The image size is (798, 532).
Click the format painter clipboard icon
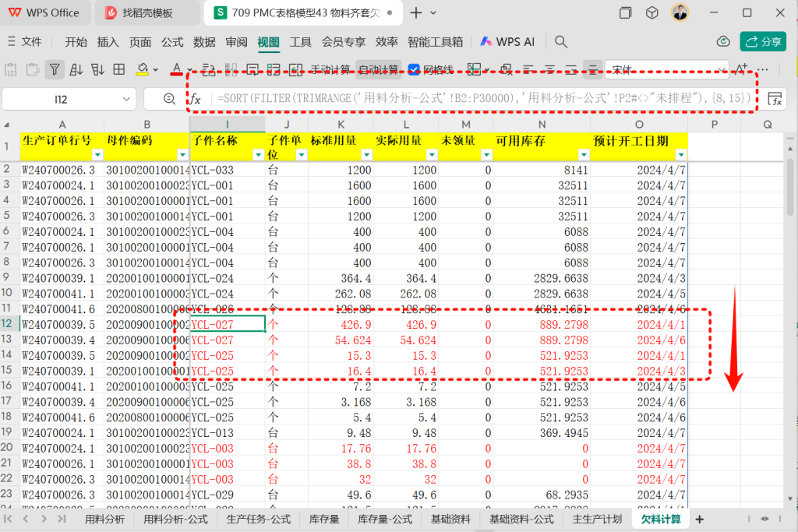click(33, 69)
